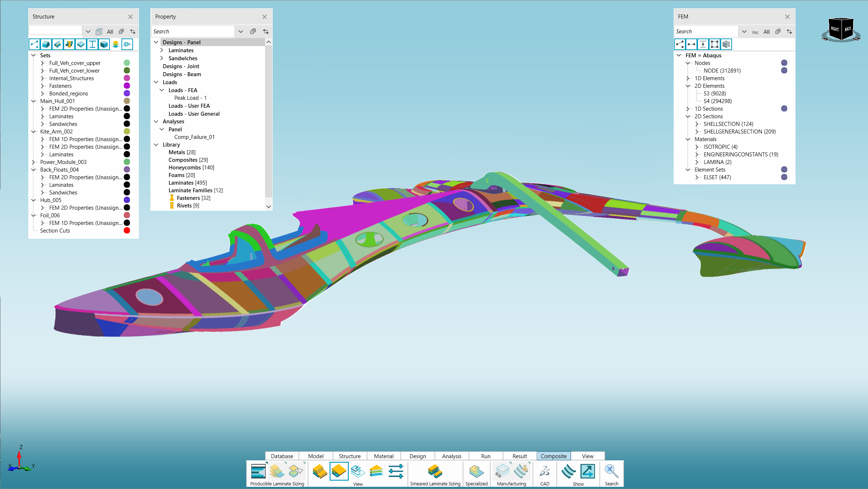This screenshot has height=489, width=868.
Task: Select the stacked layers icon in Structure toolbar
Action: pyautogui.click(x=115, y=44)
